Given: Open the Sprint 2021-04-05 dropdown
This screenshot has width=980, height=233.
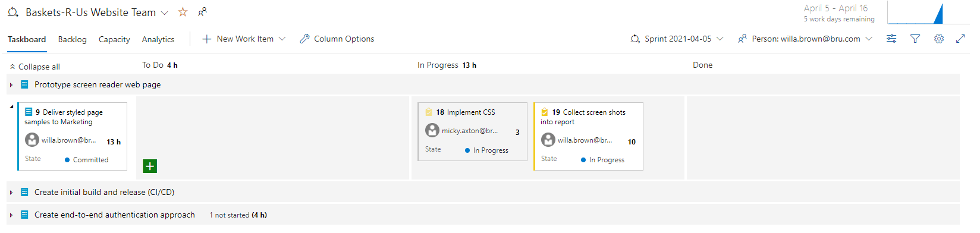Looking at the screenshot, I should [677, 39].
